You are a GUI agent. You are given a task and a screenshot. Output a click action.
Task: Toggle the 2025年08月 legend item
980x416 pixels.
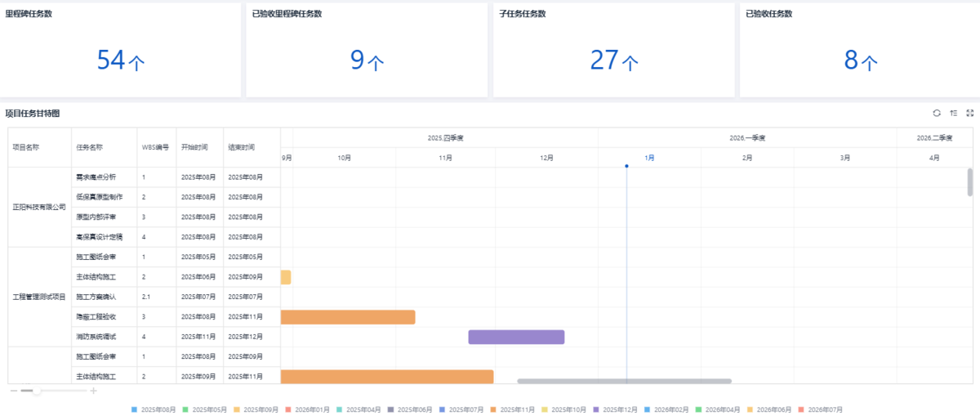point(157,409)
